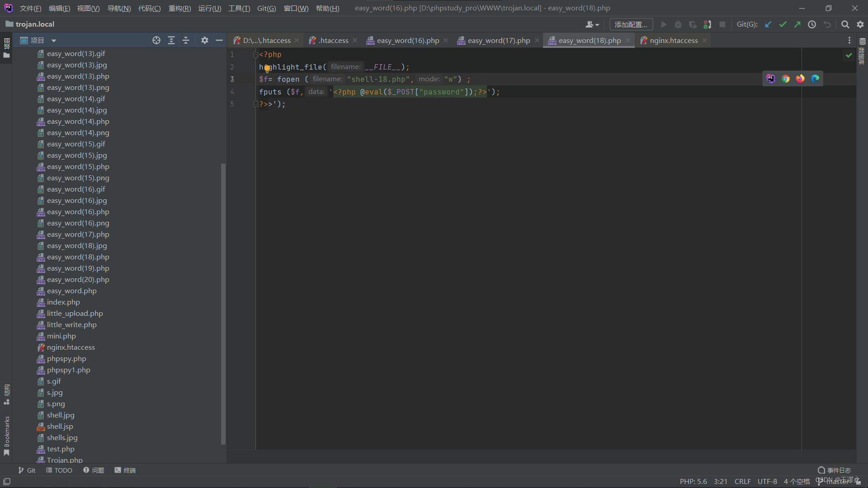Click Git rollback undo icon

tap(827, 24)
